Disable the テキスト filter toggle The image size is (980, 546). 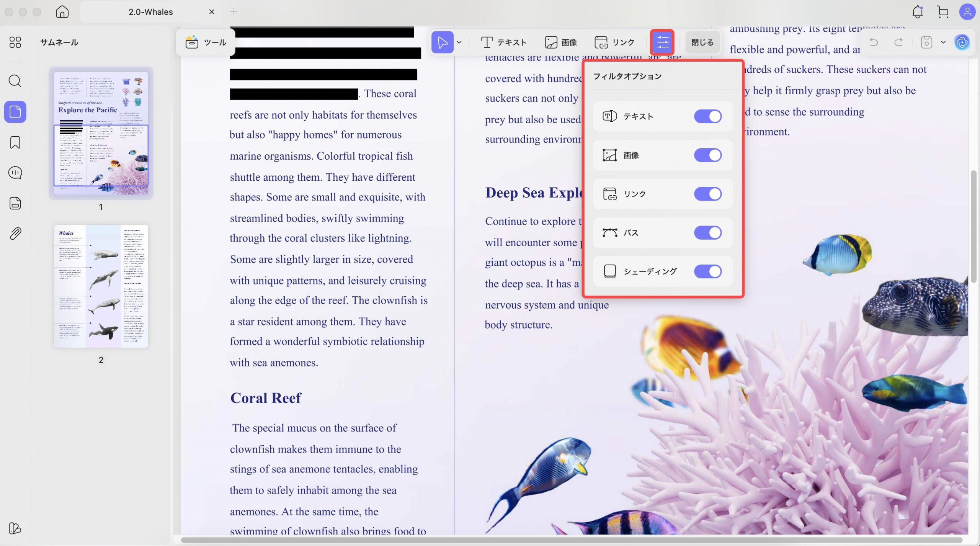pos(707,116)
